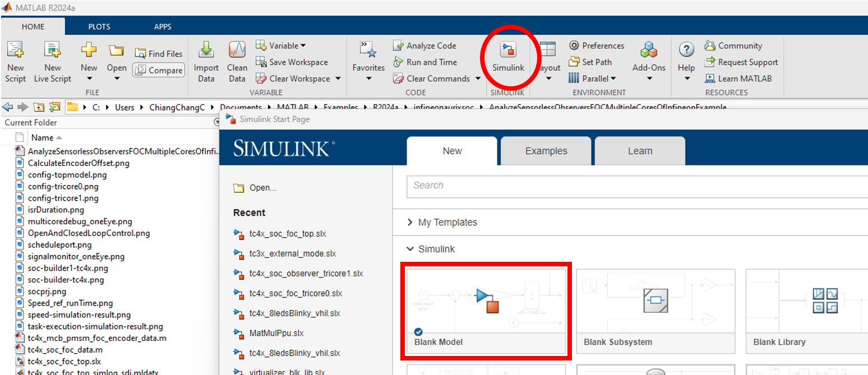Open the Add-Ons menu
This screenshot has height=375, width=868.
click(649, 62)
